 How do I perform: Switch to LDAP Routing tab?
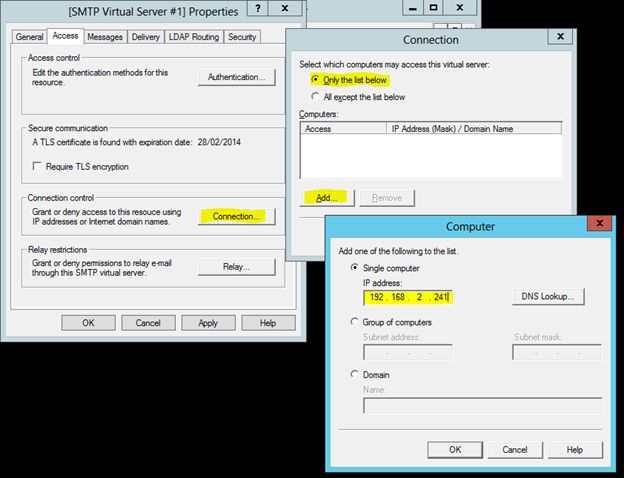tap(194, 37)
